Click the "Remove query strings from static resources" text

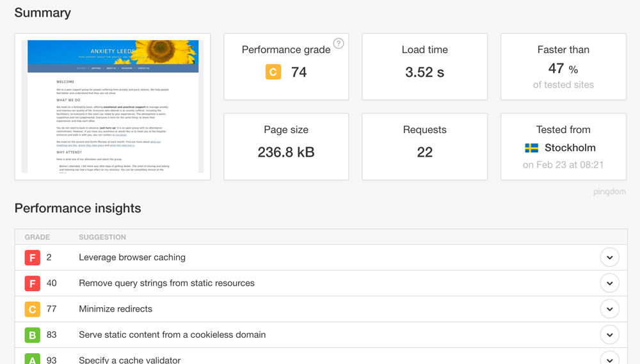pyautogui.click(x=166, y=283)
